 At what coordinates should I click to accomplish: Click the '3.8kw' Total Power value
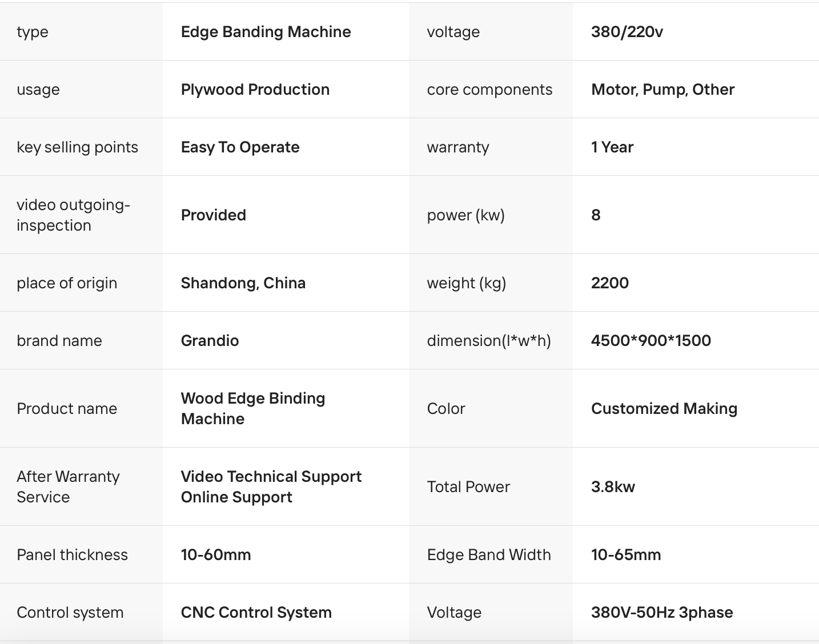click(613, 487)
